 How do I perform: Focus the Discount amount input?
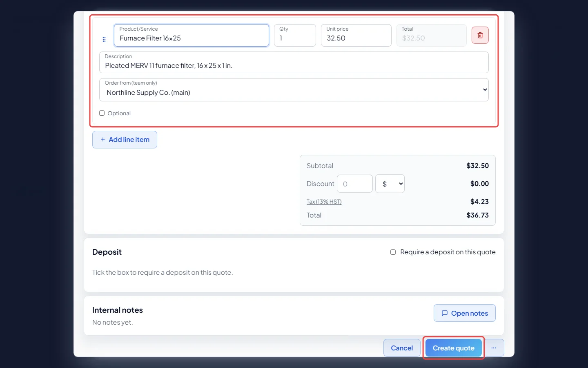(x=355, y=184)
